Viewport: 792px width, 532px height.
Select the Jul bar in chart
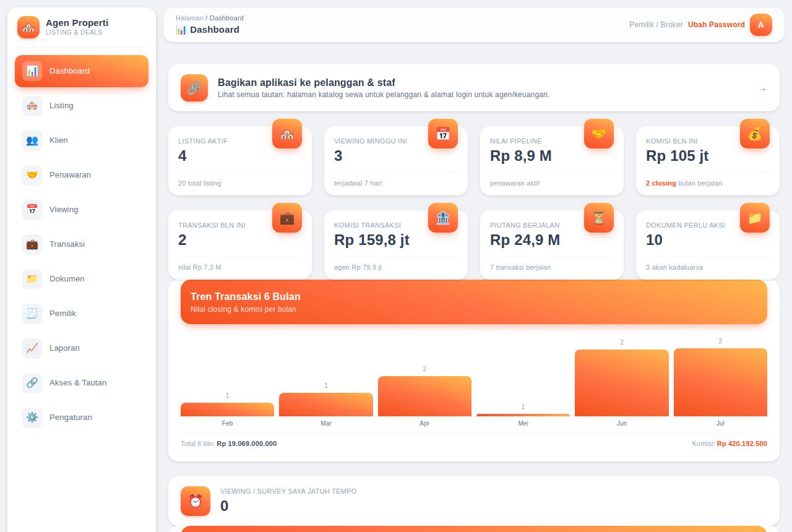coord(720,382)
